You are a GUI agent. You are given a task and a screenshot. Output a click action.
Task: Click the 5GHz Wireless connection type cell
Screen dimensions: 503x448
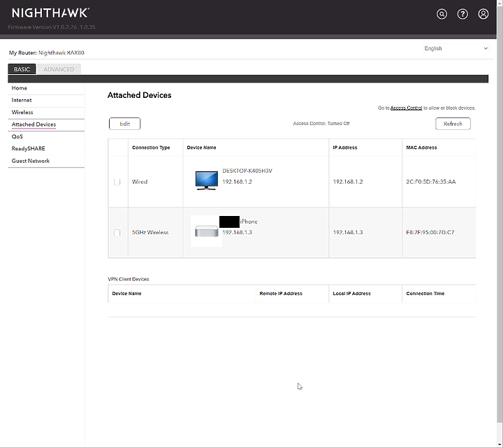150,232
